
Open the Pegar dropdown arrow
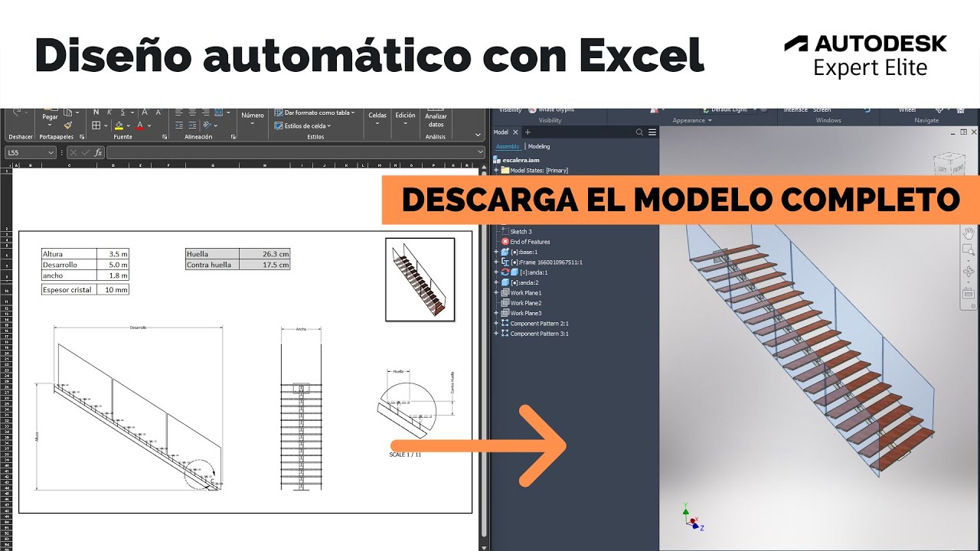[x=50, y=126]
